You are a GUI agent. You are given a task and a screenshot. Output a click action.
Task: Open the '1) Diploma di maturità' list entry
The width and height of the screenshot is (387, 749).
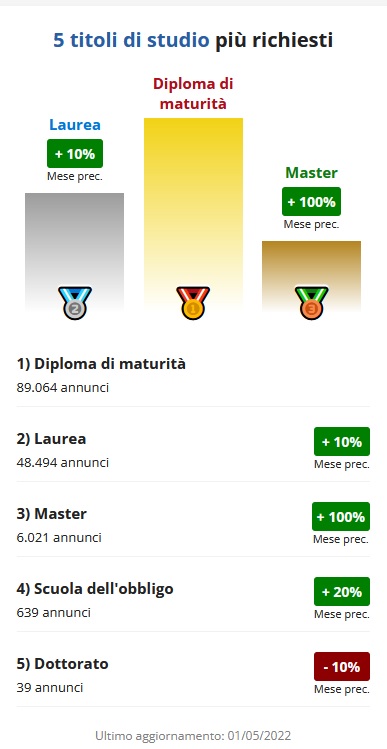click(x=193, y=375)
